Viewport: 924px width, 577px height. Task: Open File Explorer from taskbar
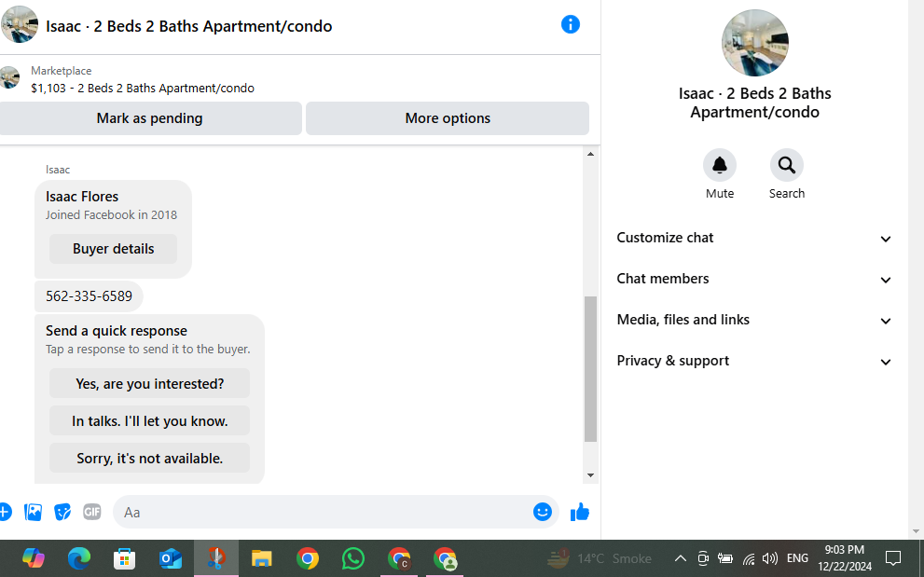click(262, 558)
